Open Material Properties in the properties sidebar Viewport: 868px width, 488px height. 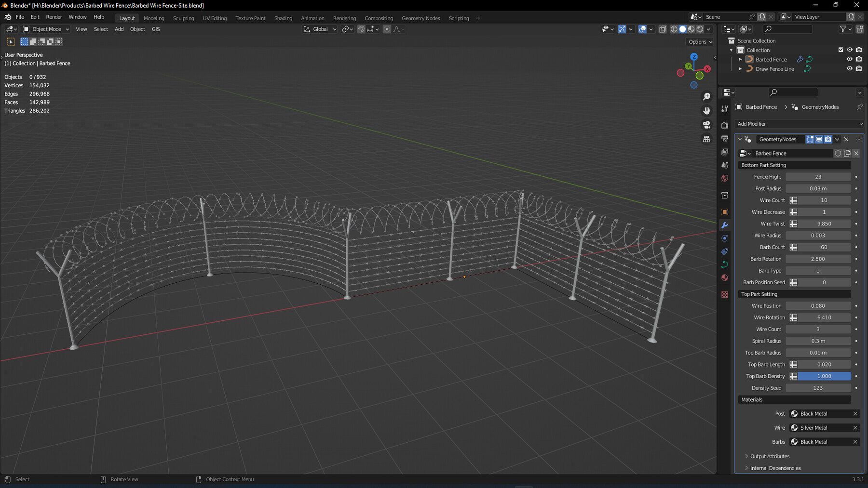[x=725, y=278]
